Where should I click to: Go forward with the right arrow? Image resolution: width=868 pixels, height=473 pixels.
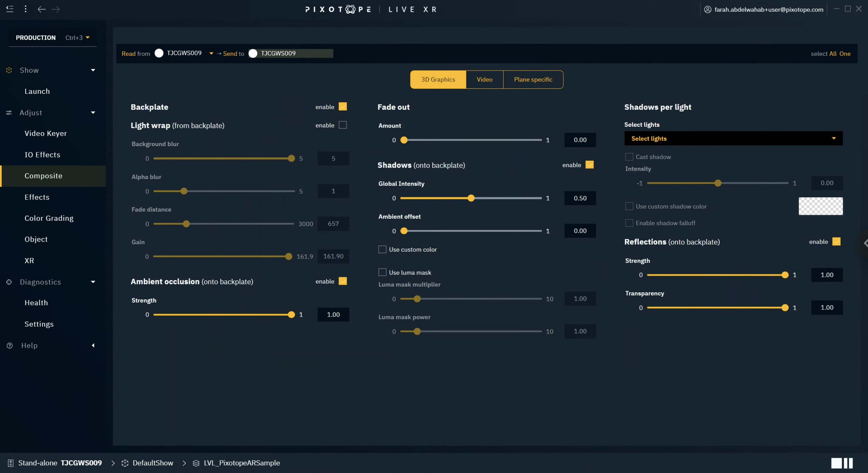tap(56, 9)
